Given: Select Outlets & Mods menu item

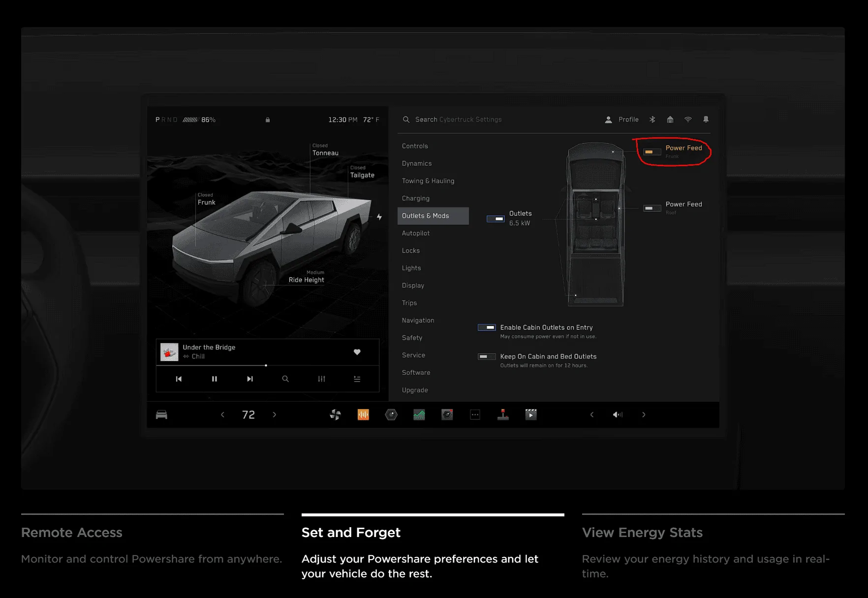Looking at the screenshot, I should point(433,216).
